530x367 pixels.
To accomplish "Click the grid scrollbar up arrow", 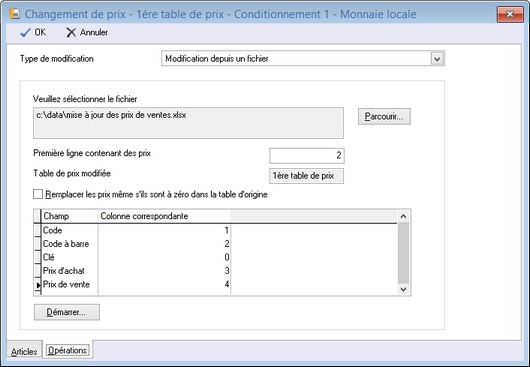I will click(403, 216).
